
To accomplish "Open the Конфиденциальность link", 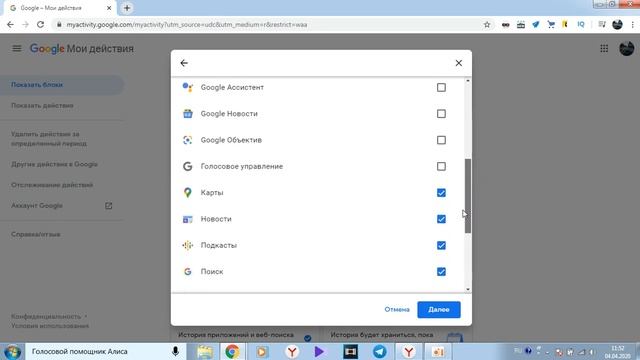I will coord(46,316).
